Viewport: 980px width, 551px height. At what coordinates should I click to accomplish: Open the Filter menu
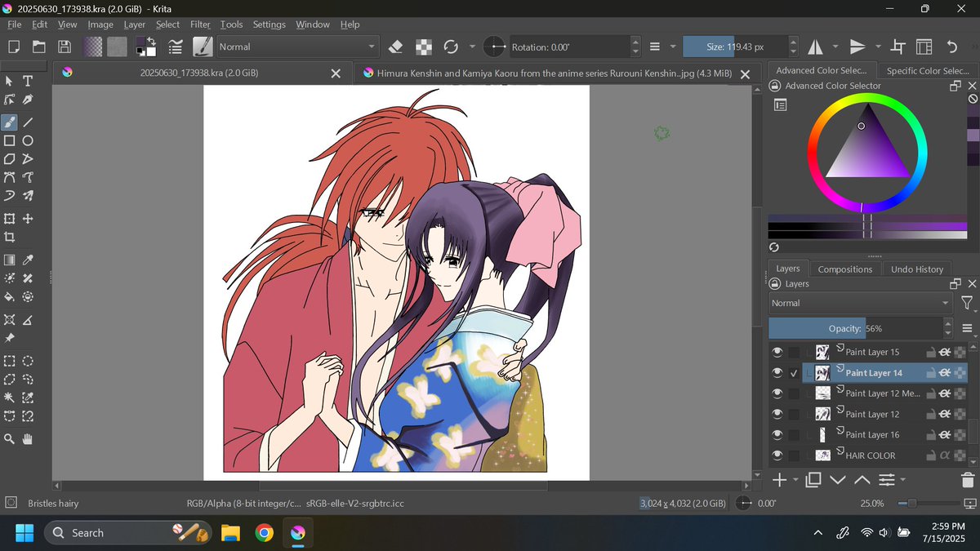coord(200,24)
